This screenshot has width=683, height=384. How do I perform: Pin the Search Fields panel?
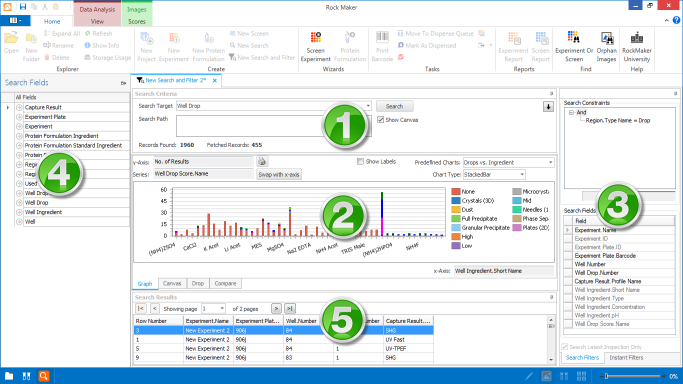pos(123,83)
